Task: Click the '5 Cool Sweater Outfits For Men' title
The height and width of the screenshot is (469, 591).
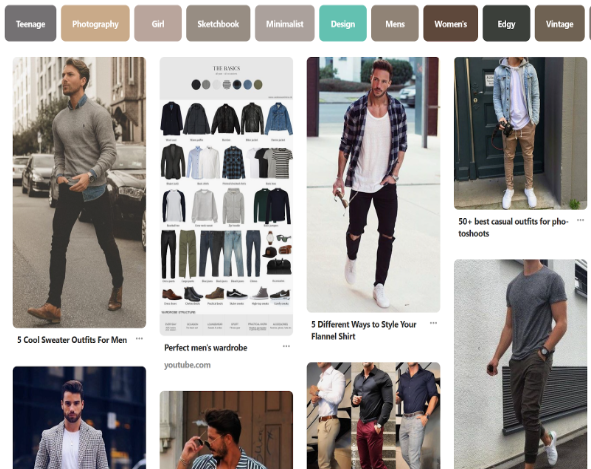Action: [72, 340]
